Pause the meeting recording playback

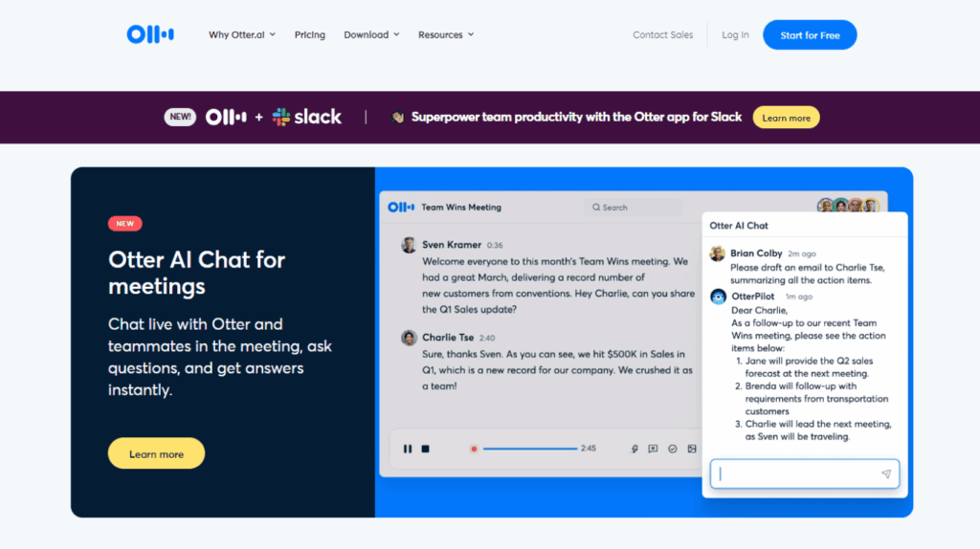(408, 449)
